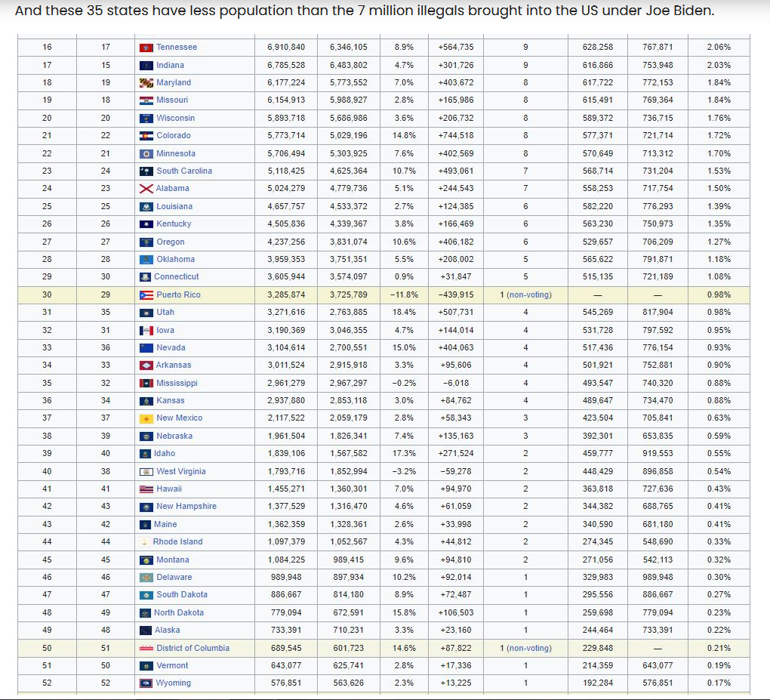Click the Colorado flag icon

tap(146, 136)
